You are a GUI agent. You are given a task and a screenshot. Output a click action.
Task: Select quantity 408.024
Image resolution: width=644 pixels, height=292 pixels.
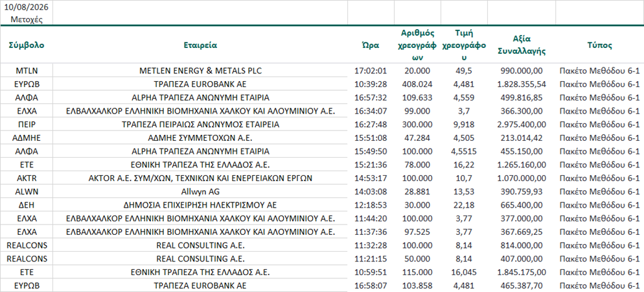click(x=417, y=84)
